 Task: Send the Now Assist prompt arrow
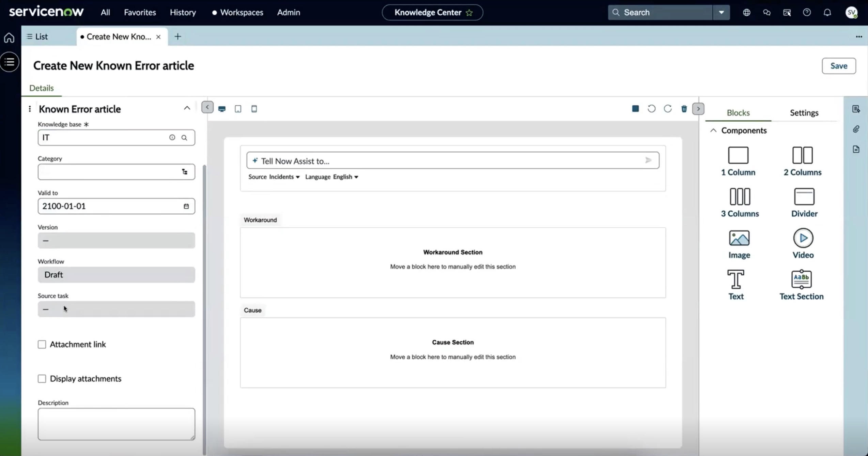coord(648,160)
